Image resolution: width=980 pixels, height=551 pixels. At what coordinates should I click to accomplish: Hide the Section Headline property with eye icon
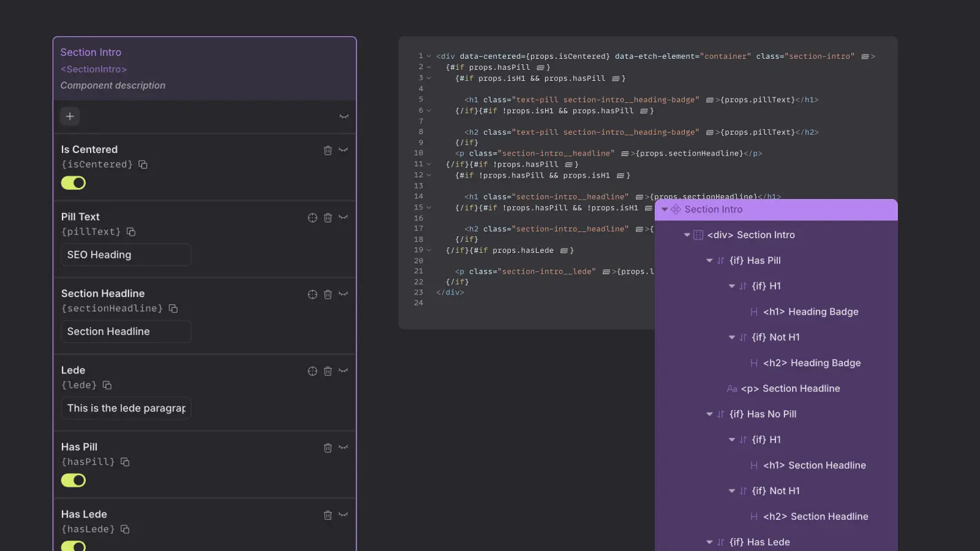343,294
